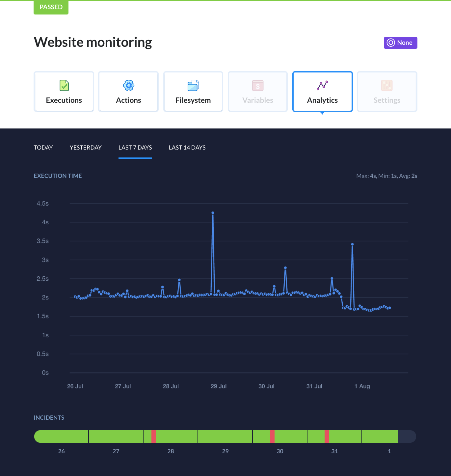451x476 pixels.
Task: Open the Executions tab
Action: point(64,92)
